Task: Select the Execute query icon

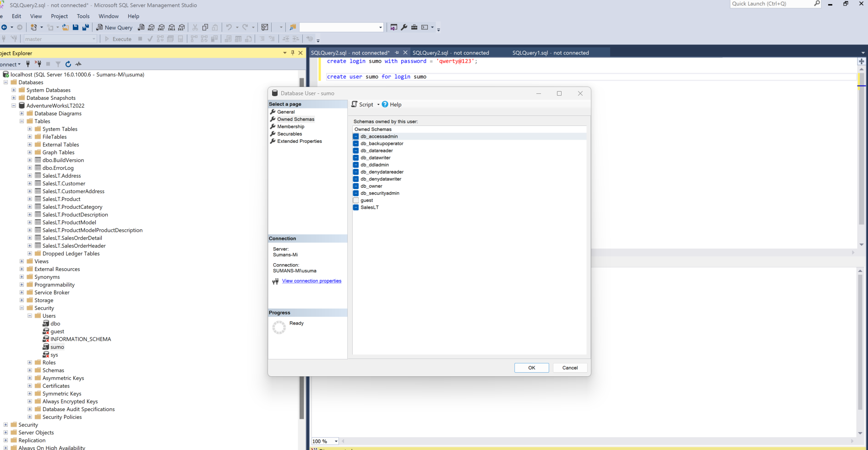Action: [x=118, y=39]
